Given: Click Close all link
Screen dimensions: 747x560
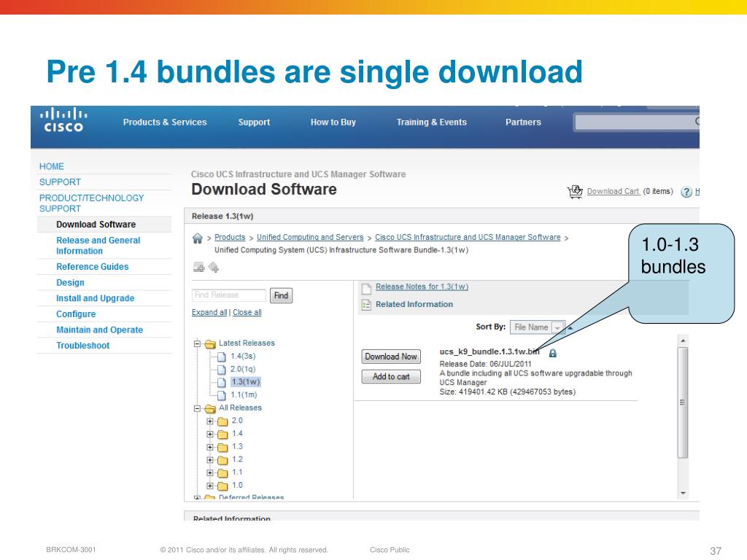Looking at the screenshot, I should pos(247,312).
